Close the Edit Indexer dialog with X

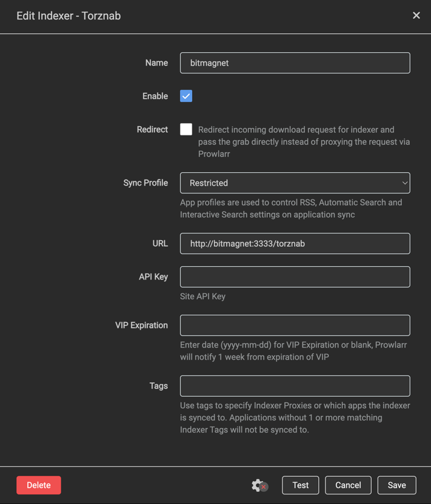click(x=416, y=16)
